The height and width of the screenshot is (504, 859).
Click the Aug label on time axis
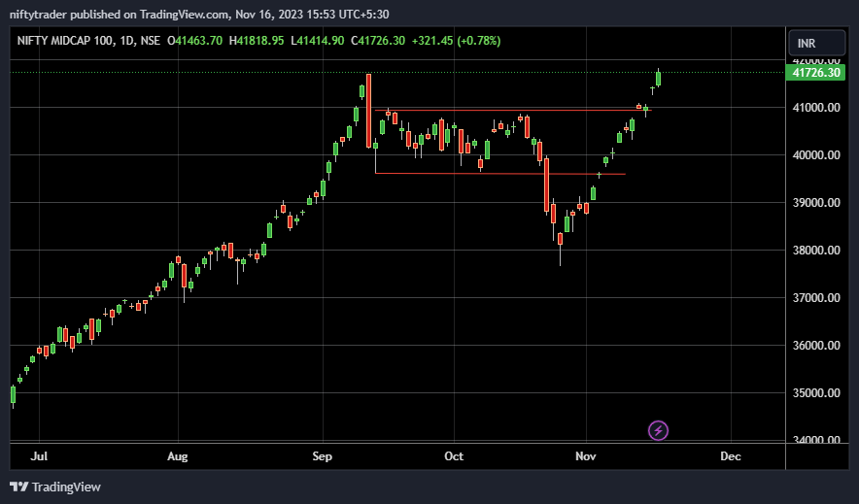tap(178, 455)
